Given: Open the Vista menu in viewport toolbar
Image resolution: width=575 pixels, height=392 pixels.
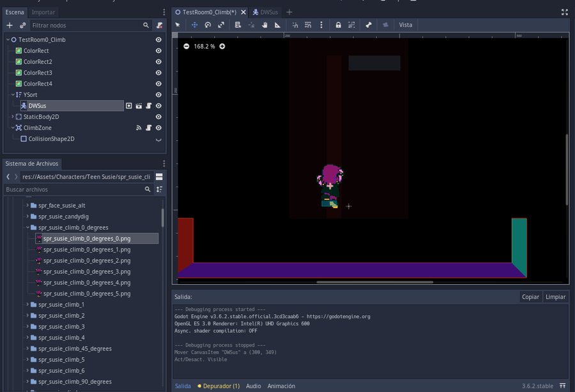Looking at the screenshot, I should [406, 25].
